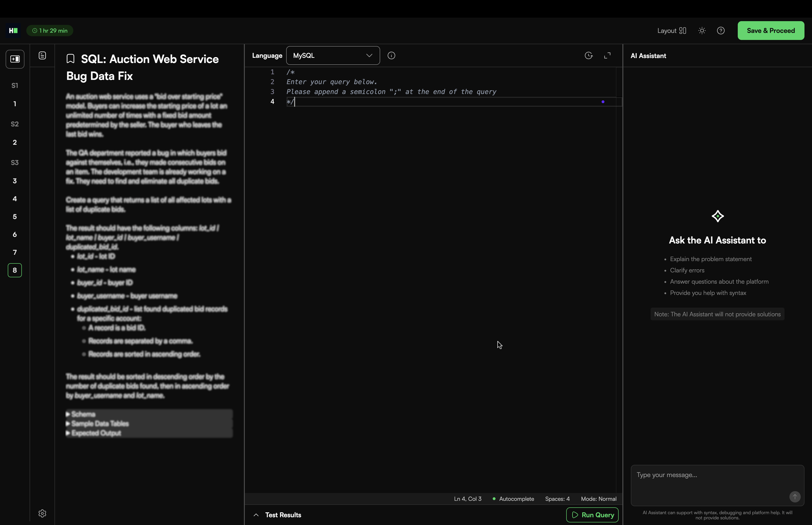Toggle the Autocomplete indicator
This screenshot has height=525, width=812.
(513, 499)
